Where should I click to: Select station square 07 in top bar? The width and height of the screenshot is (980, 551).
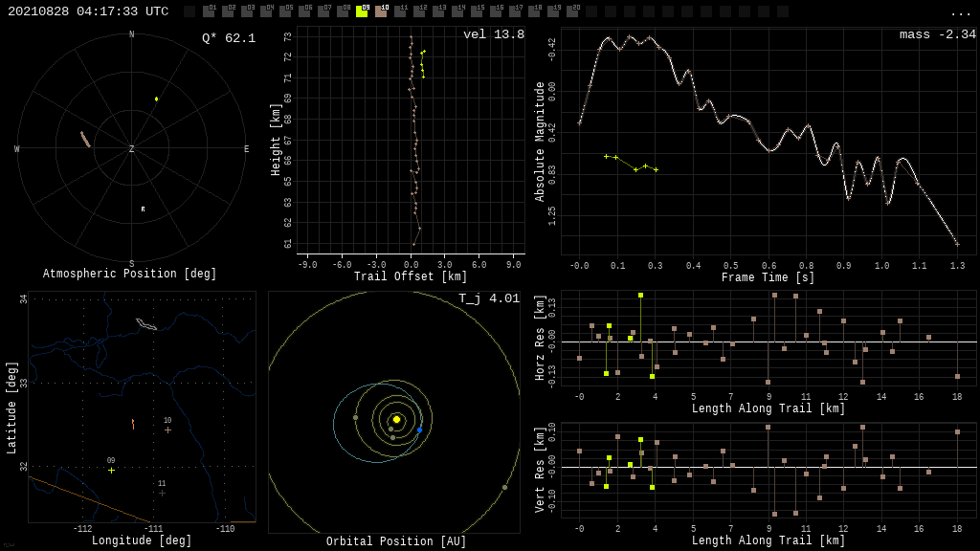(x=323, y=11)
